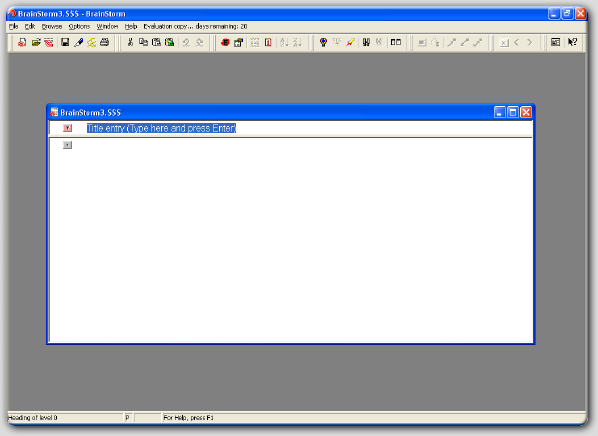Image resolution: width=598 pixels, height=436 pixels.
Task: Click the greyed-out left chevron icon
Action: point(517,42)
